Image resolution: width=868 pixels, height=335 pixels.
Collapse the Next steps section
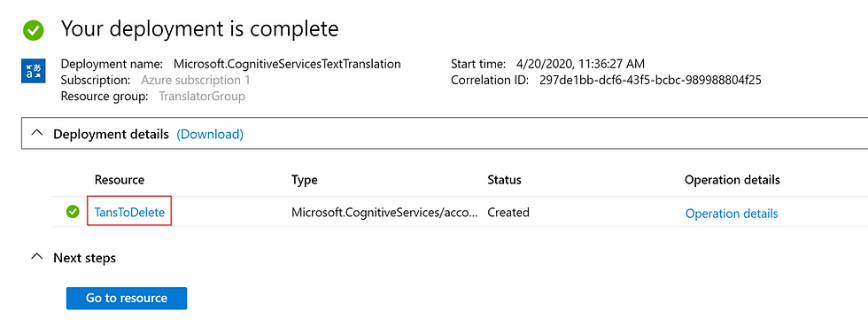[37, 257]
